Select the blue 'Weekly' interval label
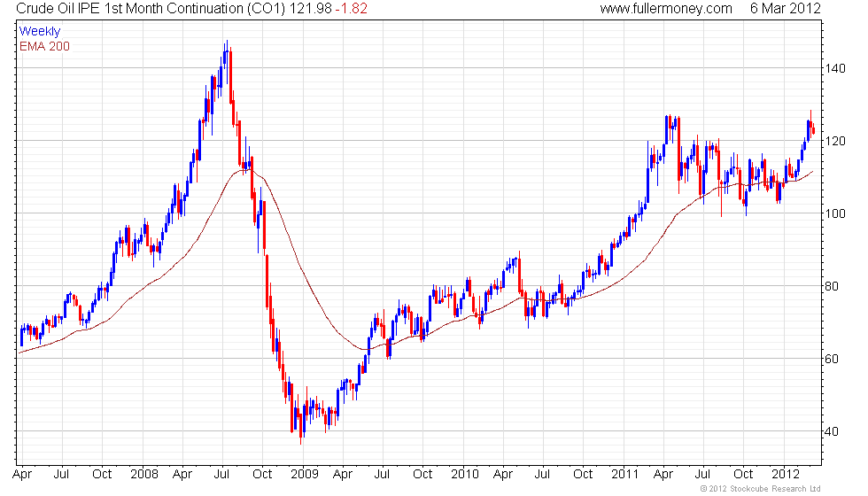 [x=40, y=31]
